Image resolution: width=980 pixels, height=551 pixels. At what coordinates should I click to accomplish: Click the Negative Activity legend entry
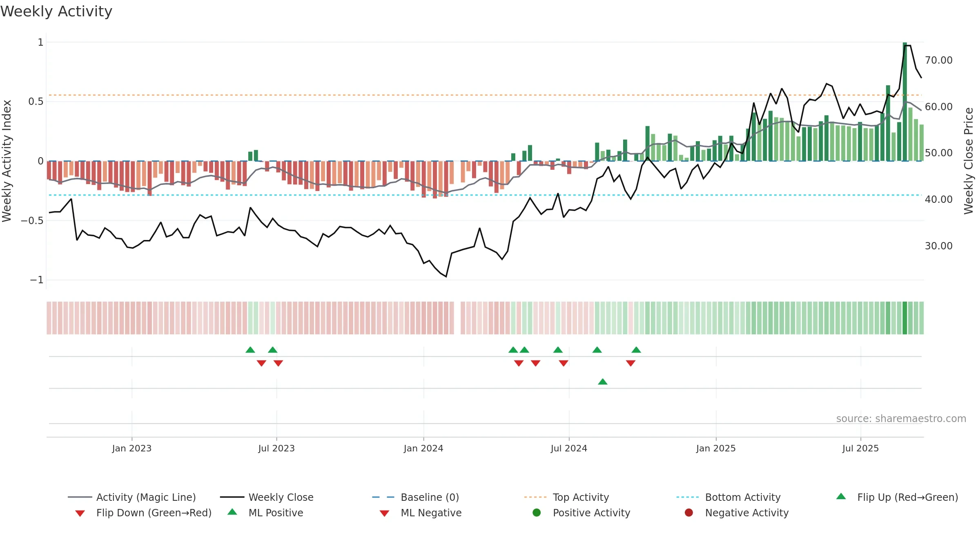click(x=737, y=513)
